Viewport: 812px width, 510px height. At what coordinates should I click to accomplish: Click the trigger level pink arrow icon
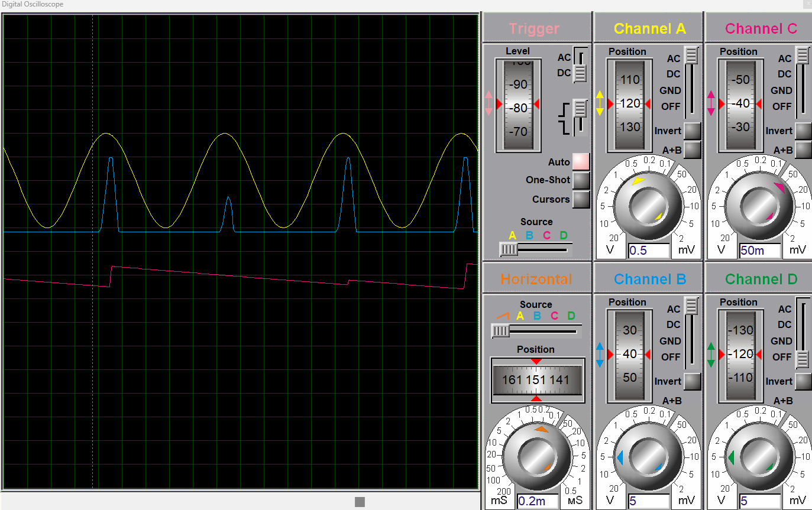[x=488, y=103]
